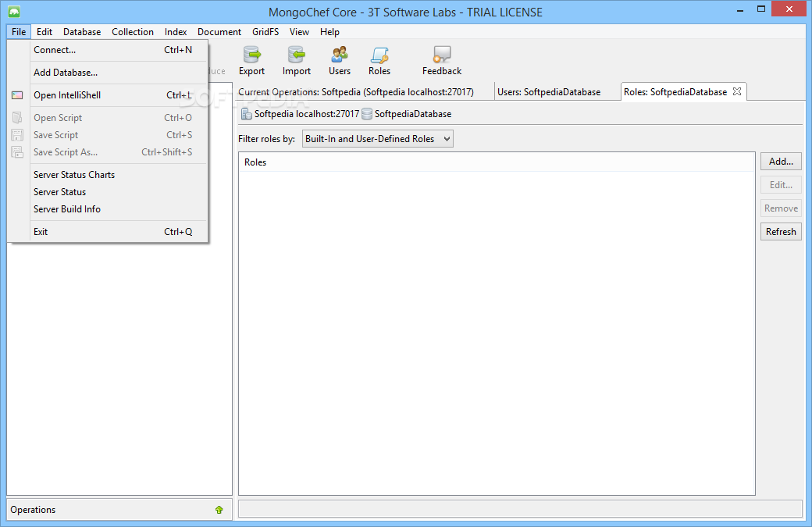Click the MongoChef app icon in title bar

(x=14, y=12)
